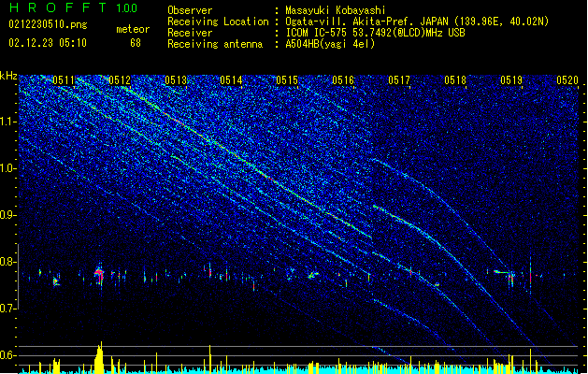Screen dimensions: 588x374
Task: Click the 0511 time marker
Action: tap(64, 80)
